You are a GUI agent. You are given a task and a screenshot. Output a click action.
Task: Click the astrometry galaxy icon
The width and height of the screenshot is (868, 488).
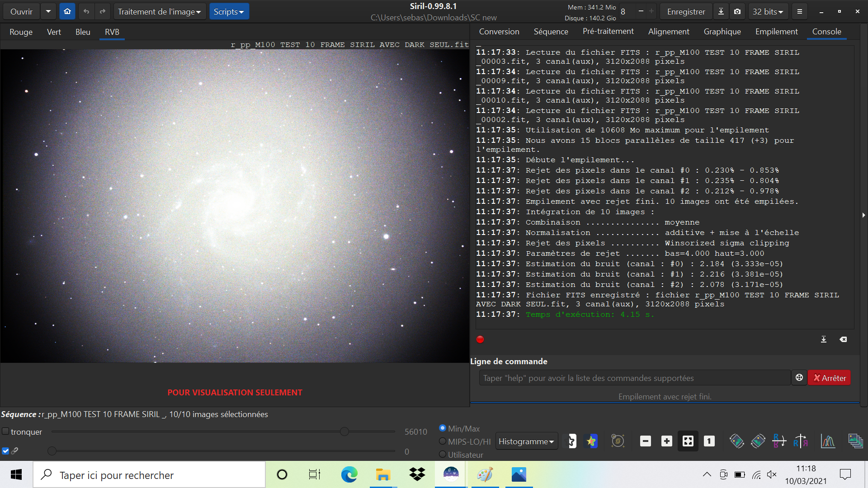(618, 441)
